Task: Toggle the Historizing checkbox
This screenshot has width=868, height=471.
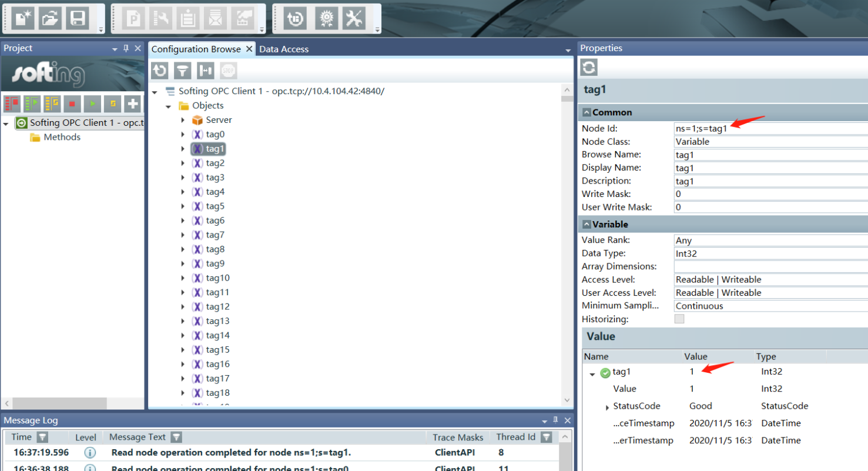Action: tap(679, 319)
